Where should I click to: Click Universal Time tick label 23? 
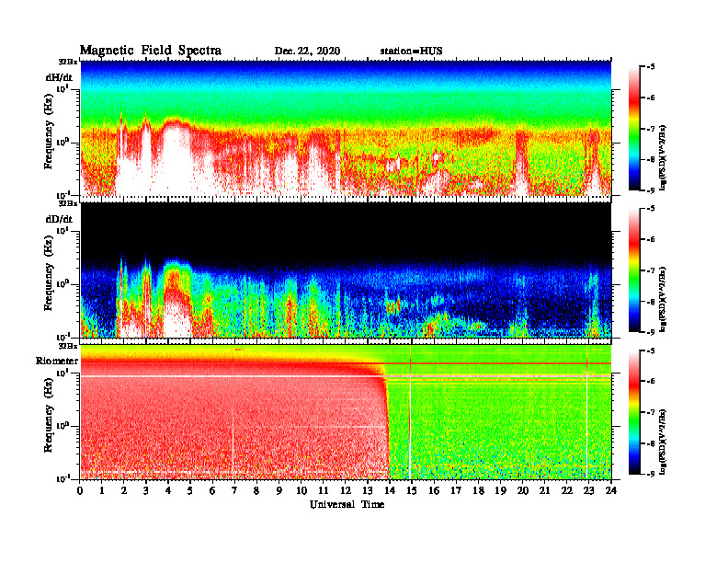588,490
